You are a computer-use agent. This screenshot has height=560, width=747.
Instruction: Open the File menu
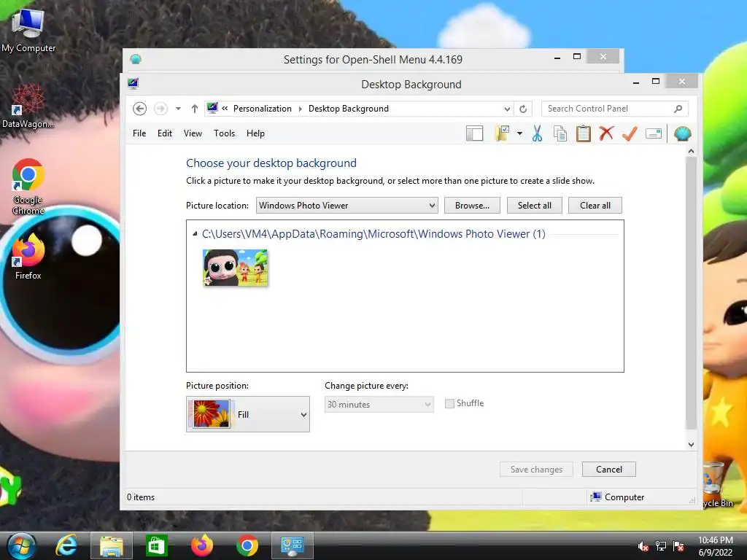[139, 133]
